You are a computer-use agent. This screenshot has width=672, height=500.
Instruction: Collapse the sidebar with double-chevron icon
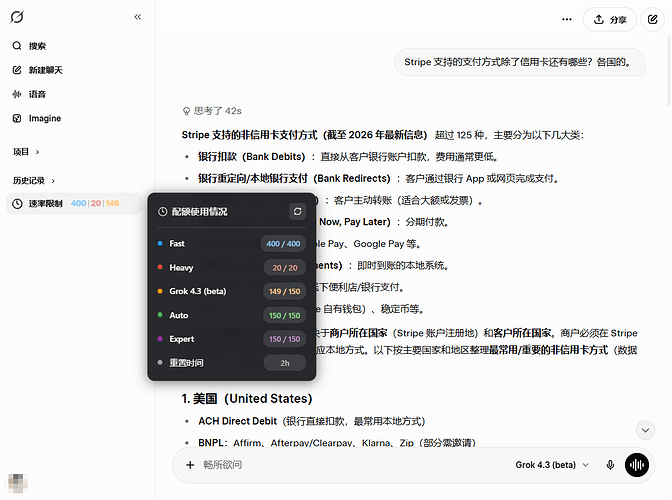(138, 17)
